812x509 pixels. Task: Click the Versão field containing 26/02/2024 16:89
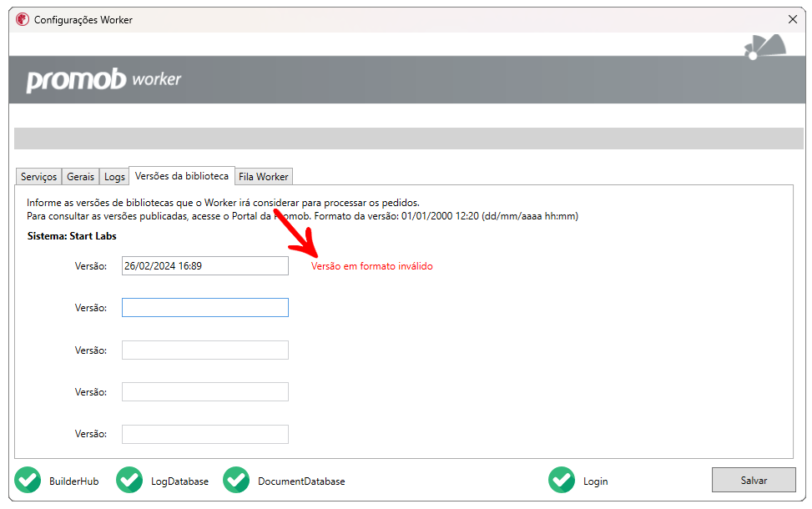coord(205,265)
